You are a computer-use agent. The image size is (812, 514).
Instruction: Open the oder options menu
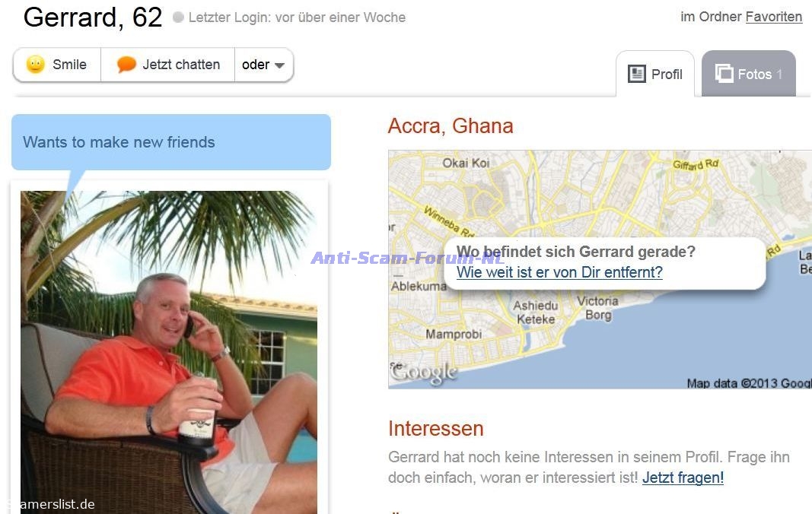(263, 65)
